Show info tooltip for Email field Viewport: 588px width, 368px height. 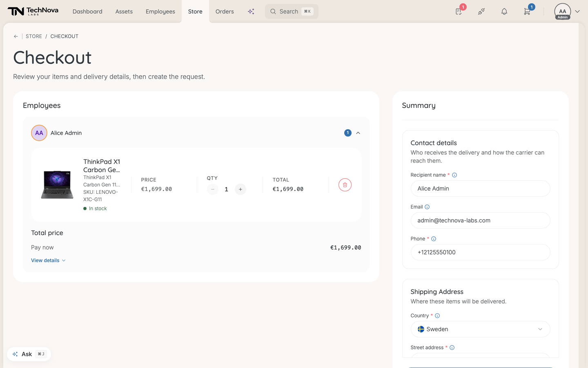tap(427, 207)
